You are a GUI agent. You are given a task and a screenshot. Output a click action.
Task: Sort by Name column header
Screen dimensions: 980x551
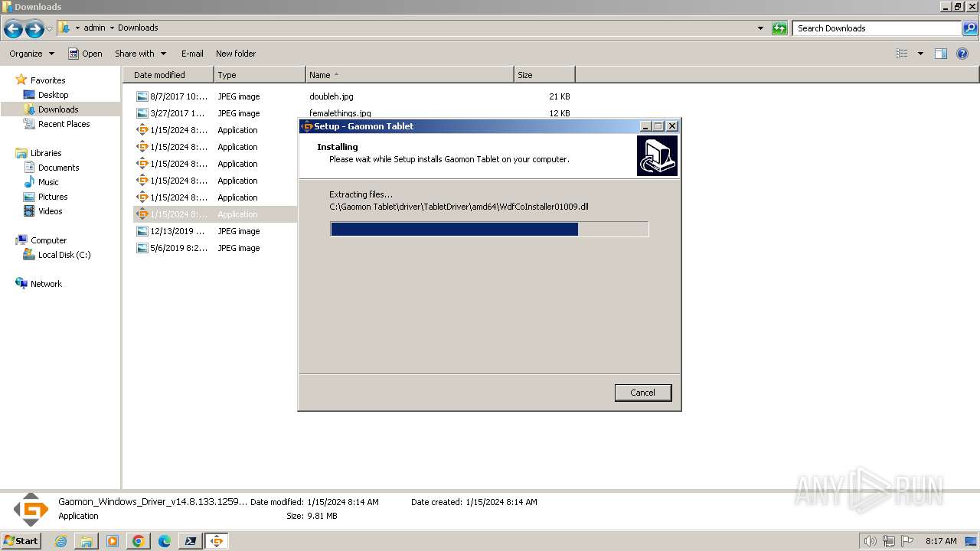click(x=410, y=75)
